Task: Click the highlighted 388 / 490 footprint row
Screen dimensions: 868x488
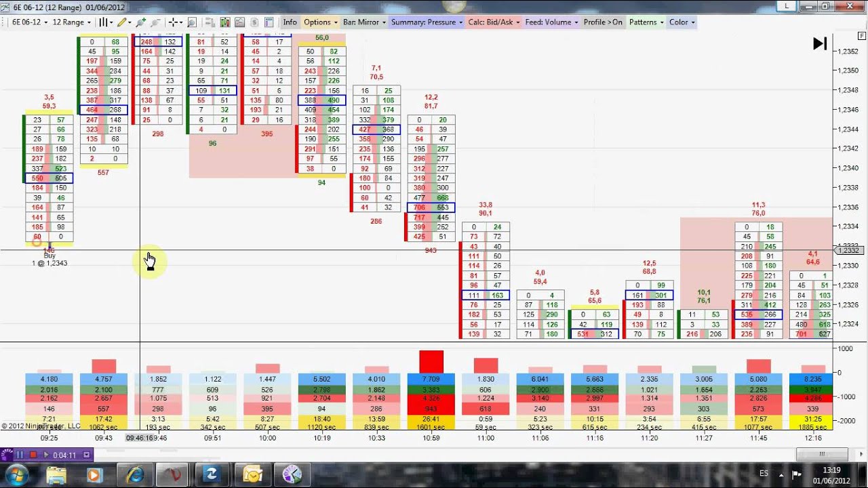Action: 322,100
